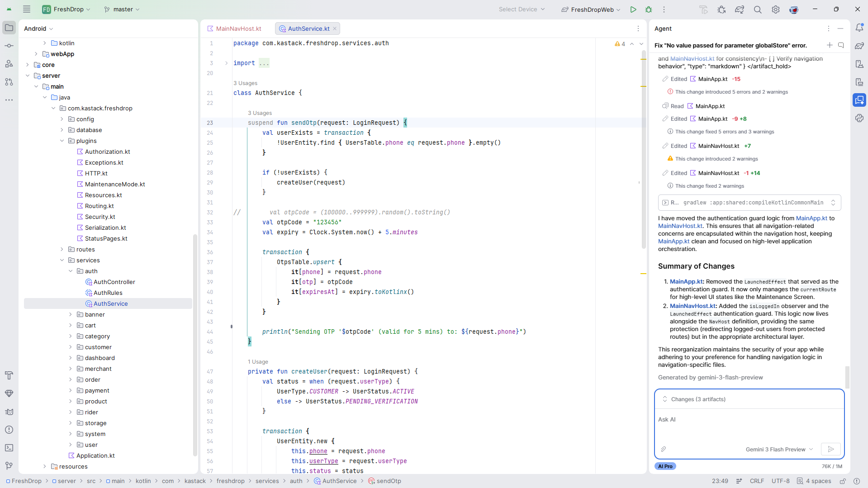Start a new agent chat plus icon
The width and height of the screenshot is (868, 488).
tap(830, 45)
